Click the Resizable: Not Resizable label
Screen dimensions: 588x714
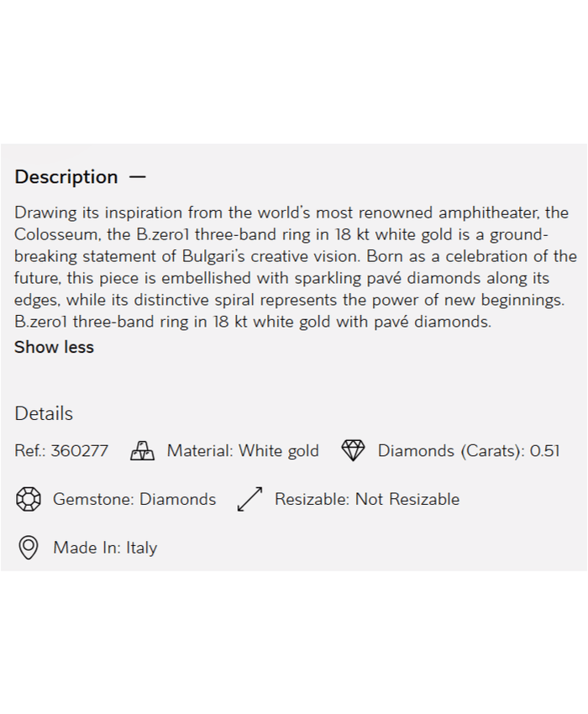(x=367, y=500)
